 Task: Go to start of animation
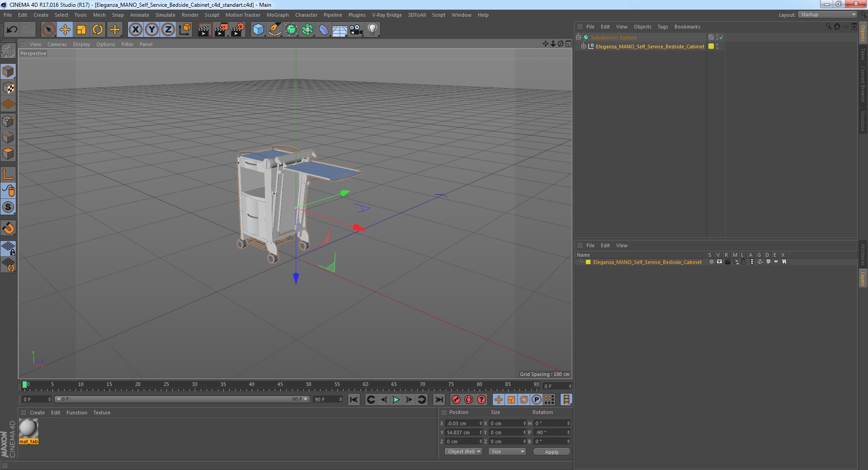pos(354,399)
